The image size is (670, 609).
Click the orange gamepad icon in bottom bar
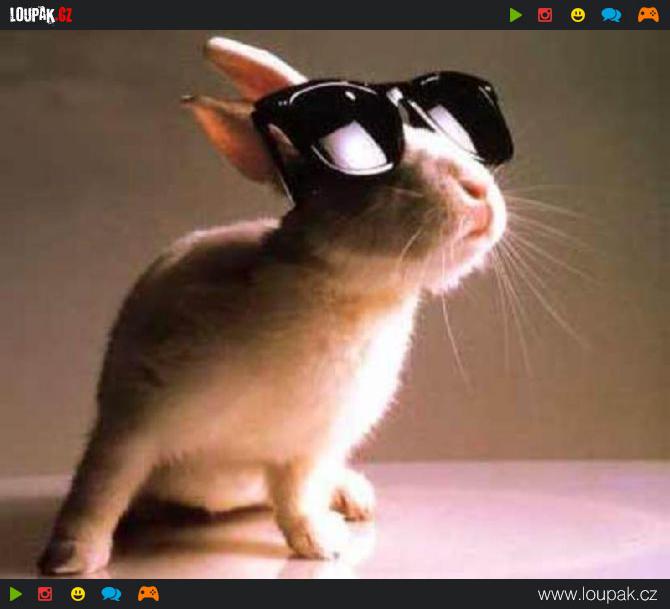[148, 594]
